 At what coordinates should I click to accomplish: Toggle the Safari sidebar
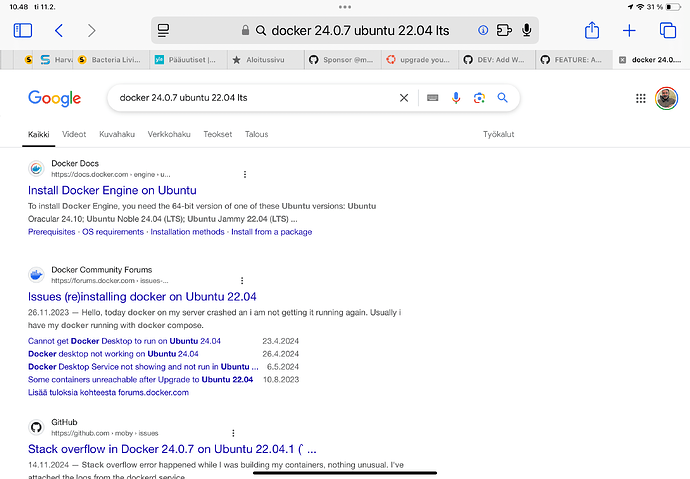coord(22,30)
